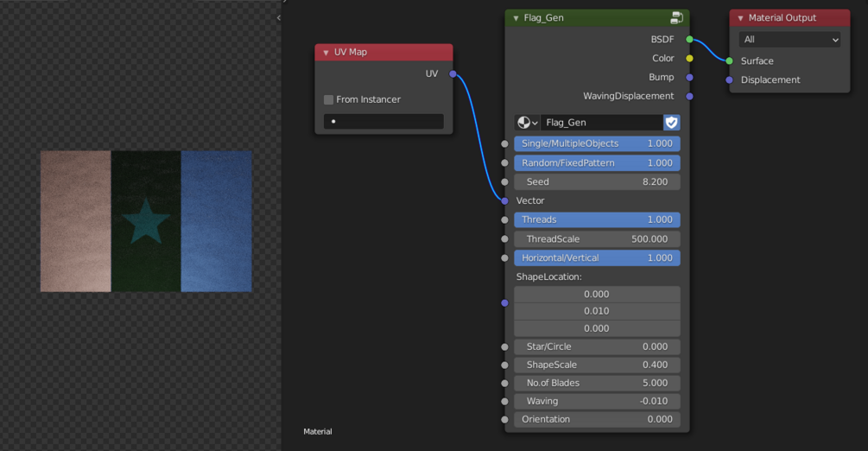
Task: Click the ThreadScale input socket
Action: (x=504, y=238)
